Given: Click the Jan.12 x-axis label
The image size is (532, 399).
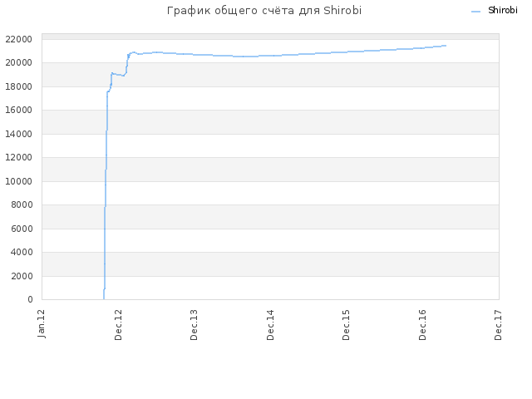Looking at the screenshot, I should coord(42,323).
